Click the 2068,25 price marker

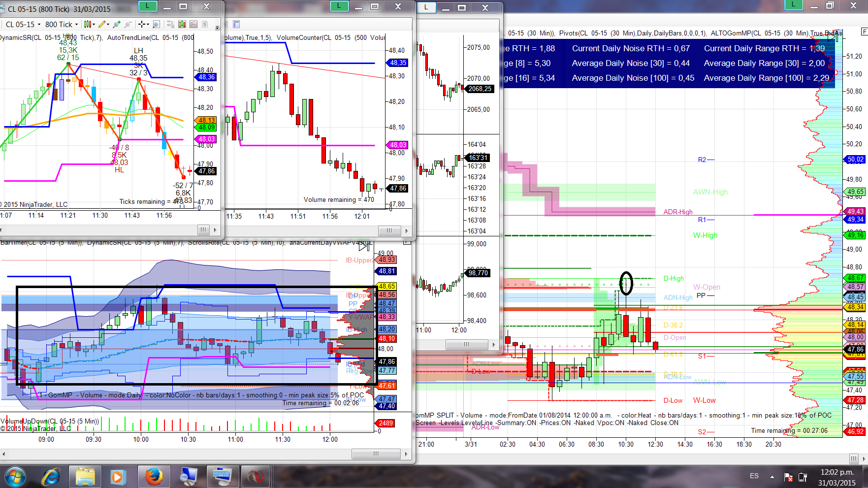pyautogui.click(x=480, y=89)
